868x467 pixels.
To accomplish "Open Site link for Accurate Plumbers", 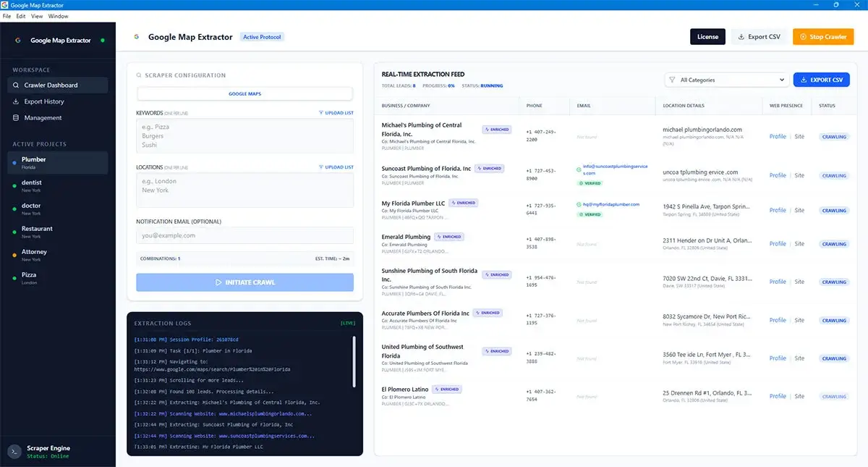I will click(799, 320).
